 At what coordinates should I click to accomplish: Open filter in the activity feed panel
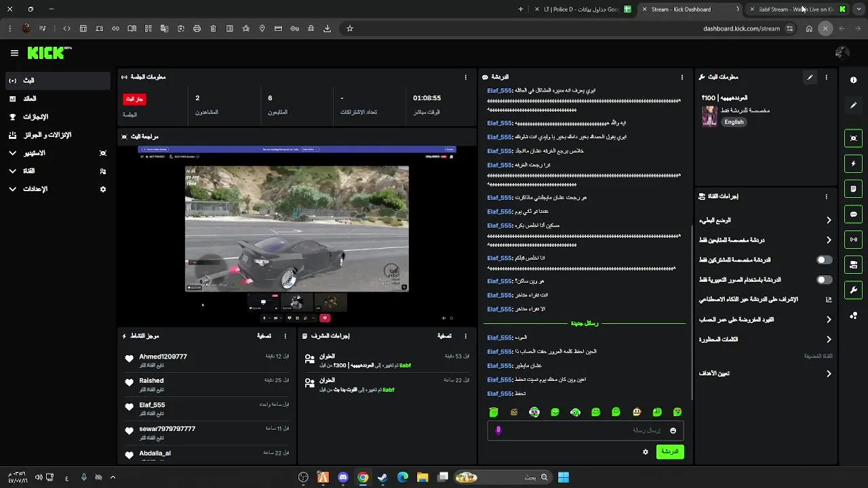pyautogui.click(x=264, y=335)
